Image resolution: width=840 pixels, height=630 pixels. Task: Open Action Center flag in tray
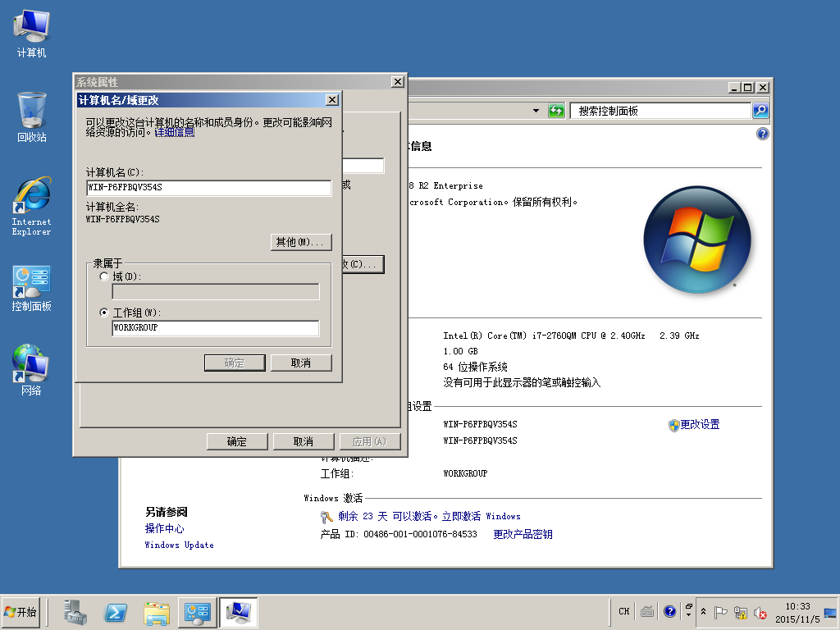click(720, 612)
